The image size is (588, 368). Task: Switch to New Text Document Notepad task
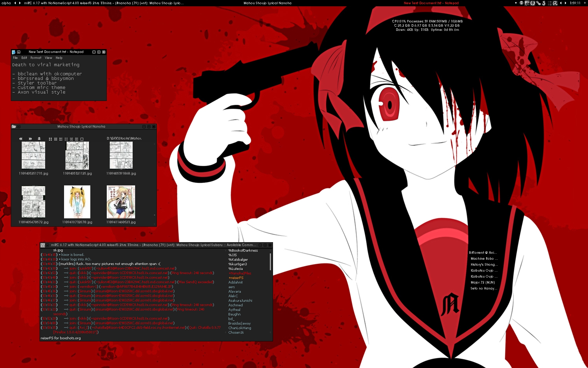point(431,3)
